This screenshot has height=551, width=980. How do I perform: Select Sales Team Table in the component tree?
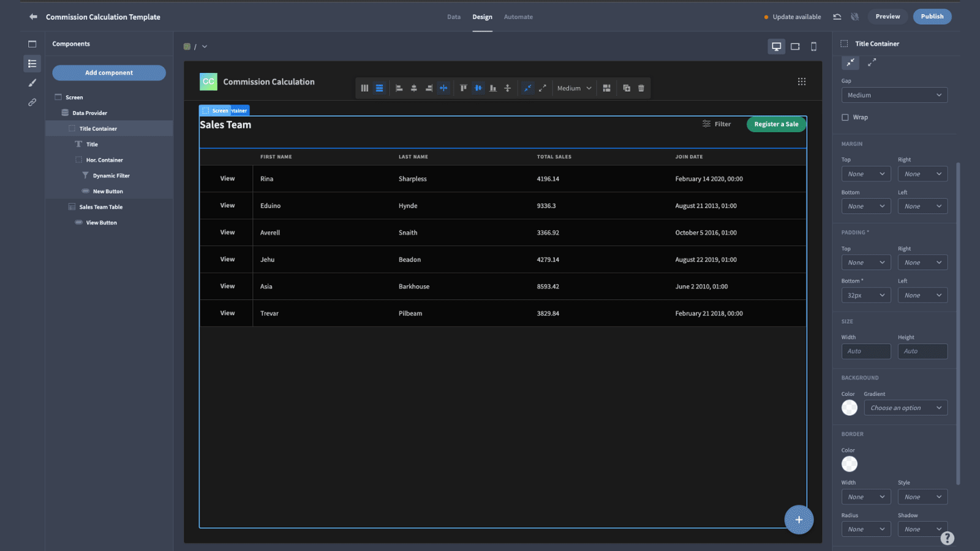101,207
